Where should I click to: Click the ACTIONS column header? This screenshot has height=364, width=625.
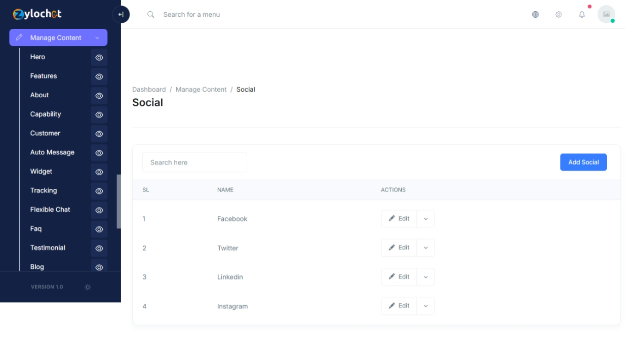point(393,190)
